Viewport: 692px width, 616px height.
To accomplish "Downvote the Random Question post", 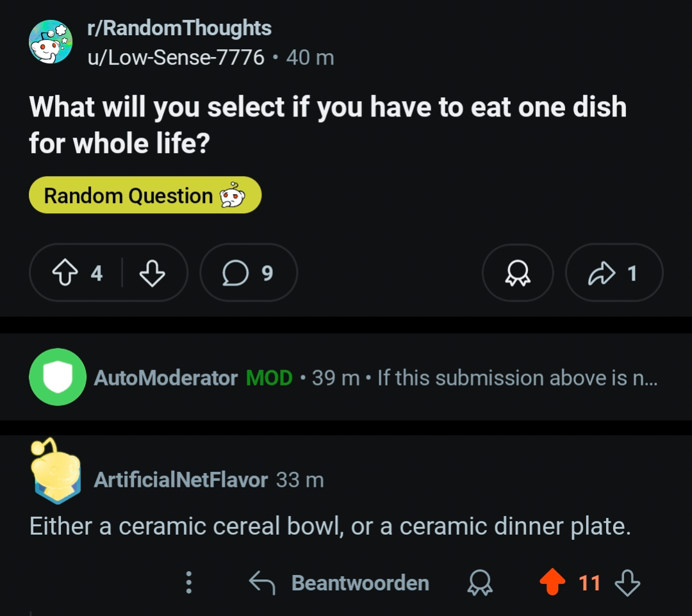I will (152, 273).
